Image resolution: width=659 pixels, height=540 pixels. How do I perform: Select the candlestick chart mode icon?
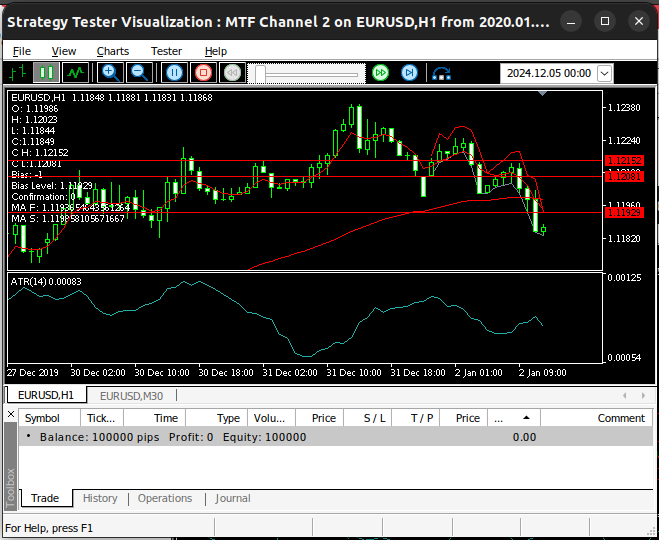pos(46,73)
